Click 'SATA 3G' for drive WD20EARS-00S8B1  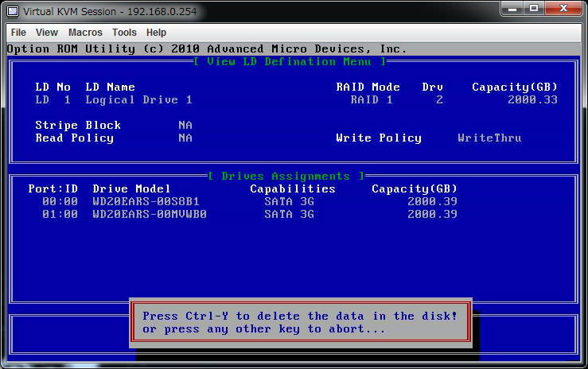[x=289, y=201]
